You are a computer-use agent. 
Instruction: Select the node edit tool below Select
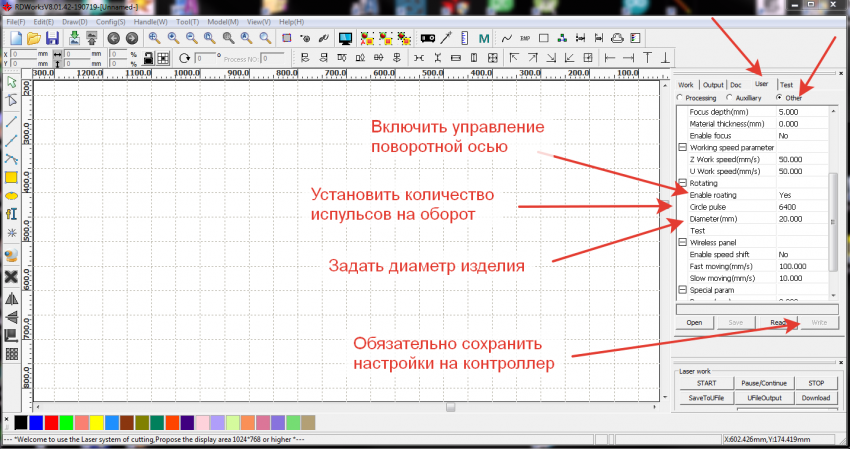click(11, 100)
